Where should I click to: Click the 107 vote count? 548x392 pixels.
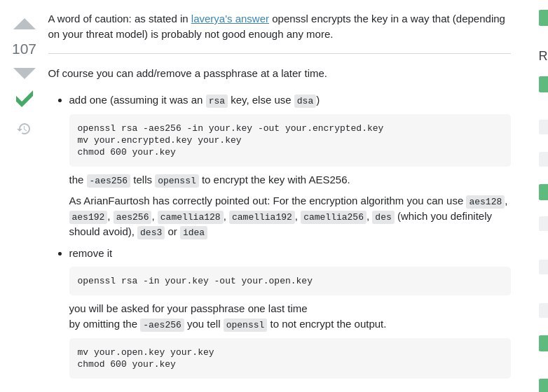(24, 49)
